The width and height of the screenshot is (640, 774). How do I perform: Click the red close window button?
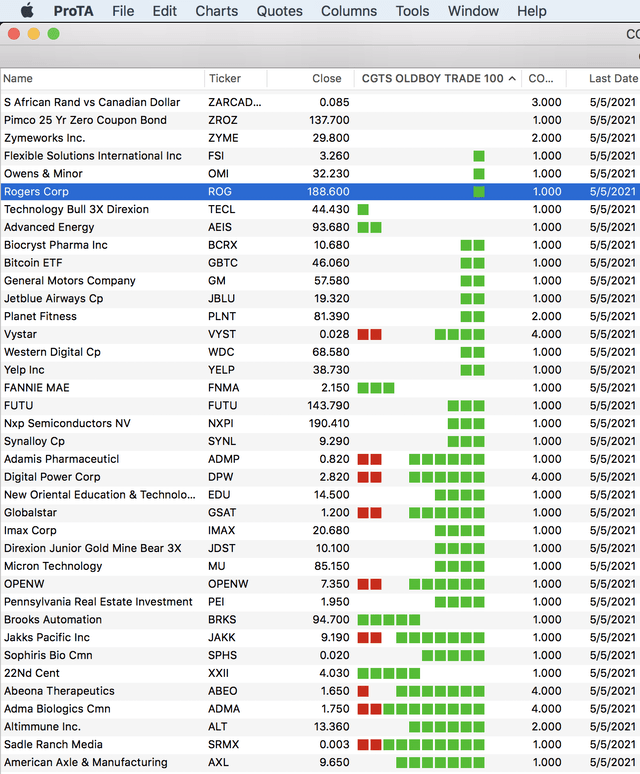[x=14, y=34]
